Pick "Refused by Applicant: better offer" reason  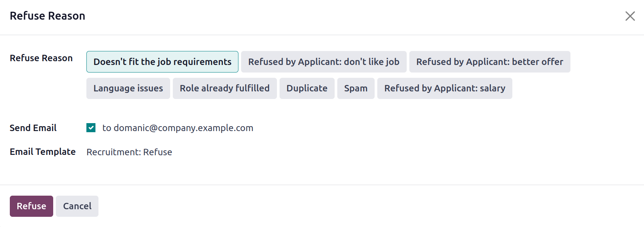[x=490, y=62]
